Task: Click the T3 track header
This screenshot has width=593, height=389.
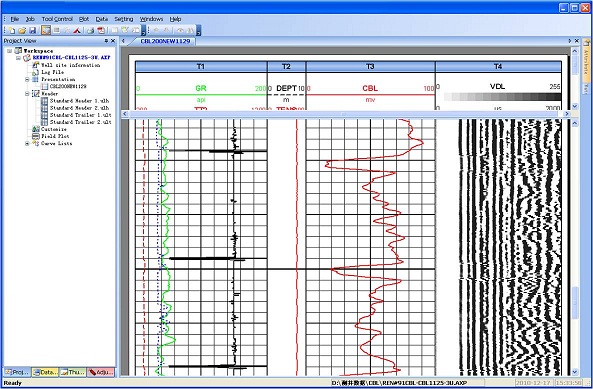Action: [x=370, y=67]
